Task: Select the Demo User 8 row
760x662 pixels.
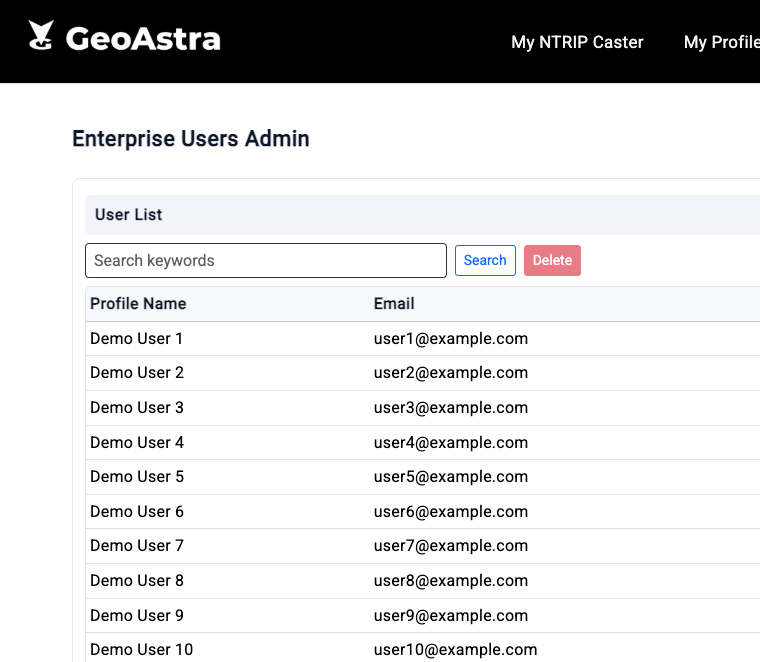Action: [423, 581]
